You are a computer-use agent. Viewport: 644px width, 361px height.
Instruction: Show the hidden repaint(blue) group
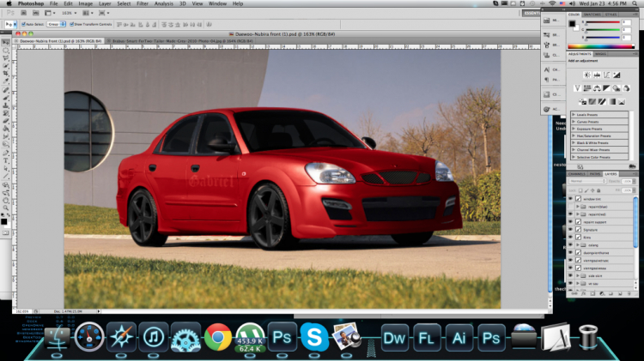click(570, 207)
